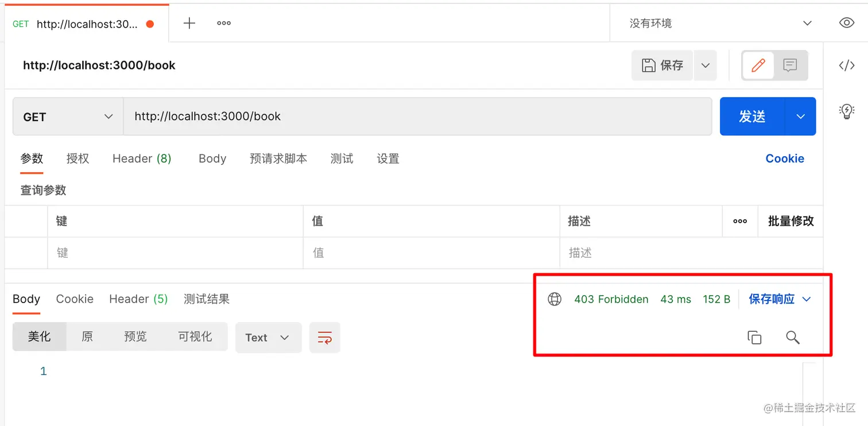Switch to the comment mode icon

pyautogui.click(x=790, y=65)
